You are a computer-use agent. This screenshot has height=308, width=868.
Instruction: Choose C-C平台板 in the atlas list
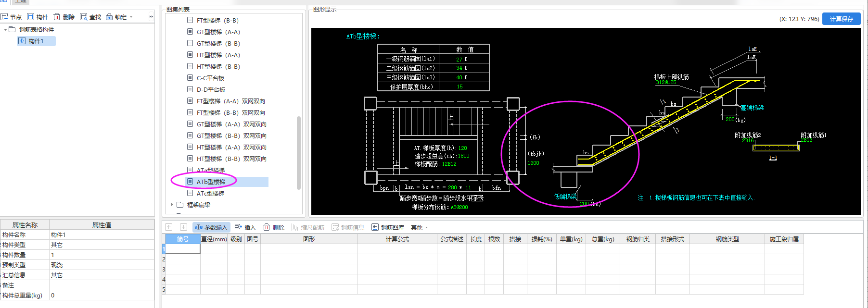(210, 78)
